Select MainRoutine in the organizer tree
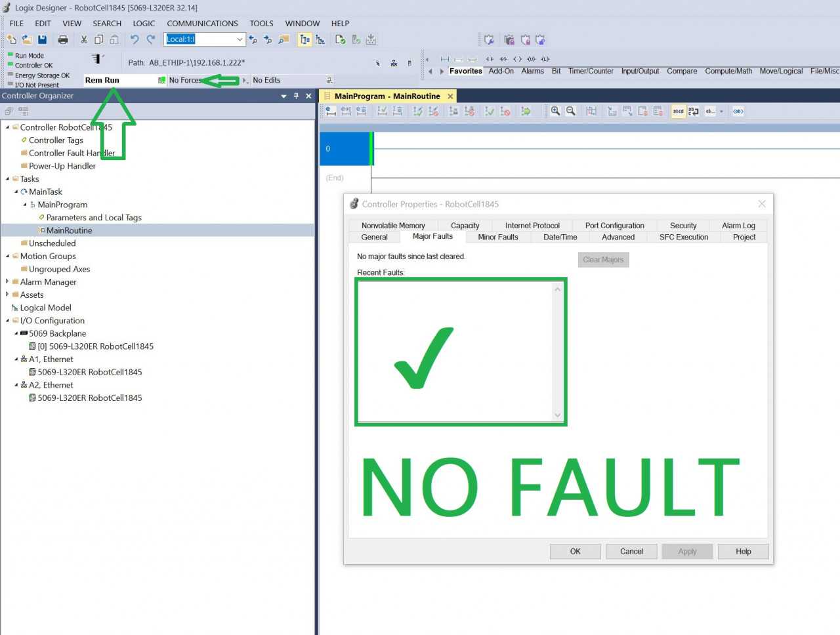Screen dimensions: 840x635 [69, 230]
